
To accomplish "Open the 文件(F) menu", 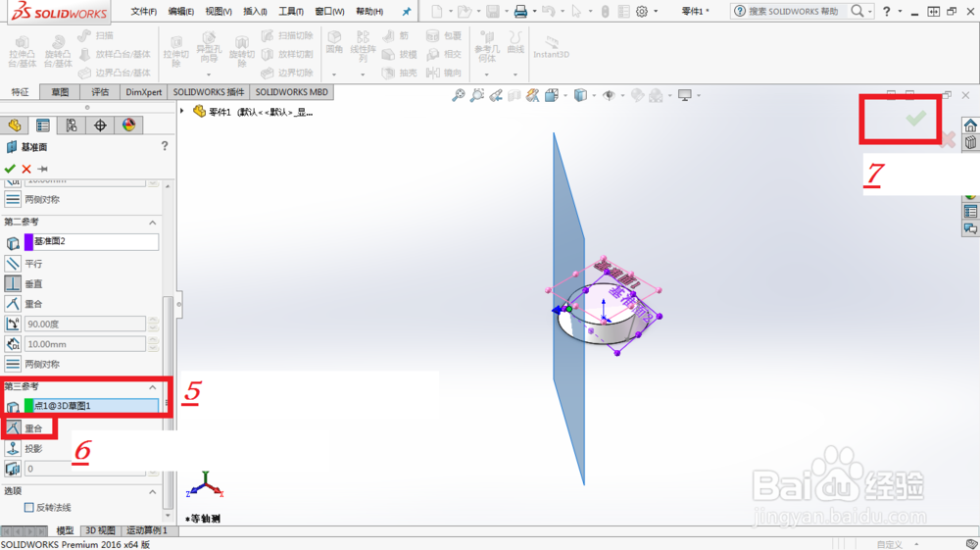I will coord(144,11).
